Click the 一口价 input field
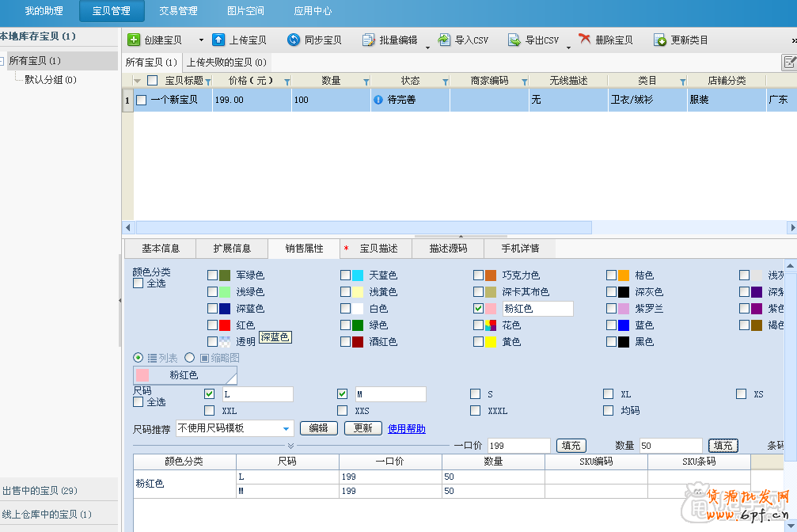Viewport: 797px width, 532px height. (x=518, y=446)
